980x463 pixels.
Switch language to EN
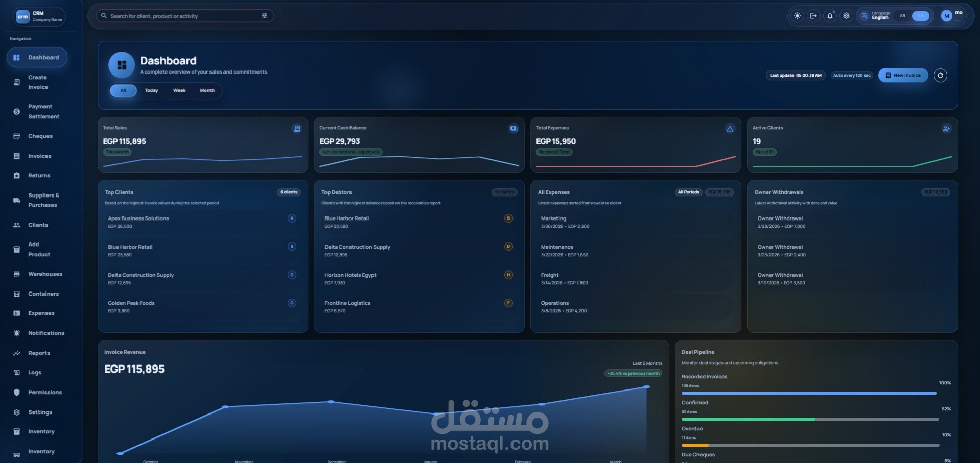click(921, 16)
